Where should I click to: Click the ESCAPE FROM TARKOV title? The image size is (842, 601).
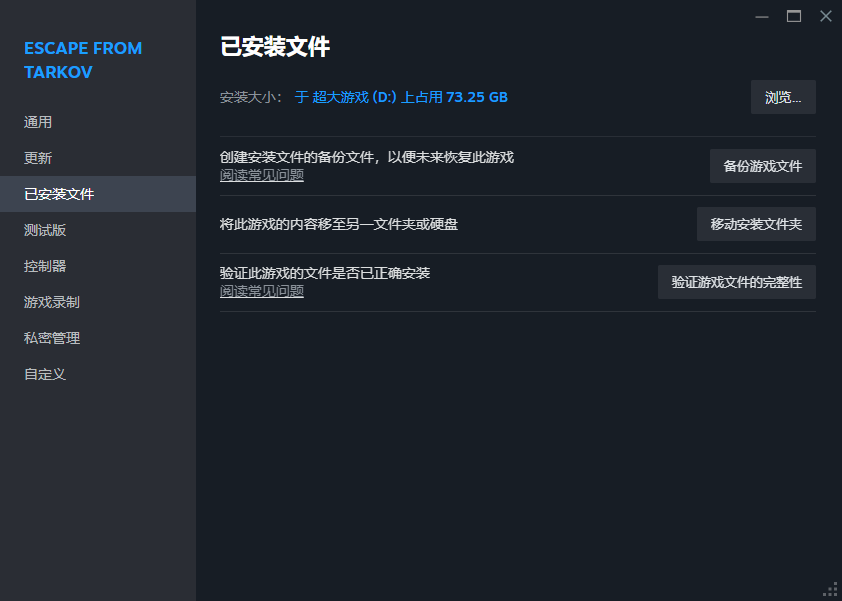coord(83,60)
